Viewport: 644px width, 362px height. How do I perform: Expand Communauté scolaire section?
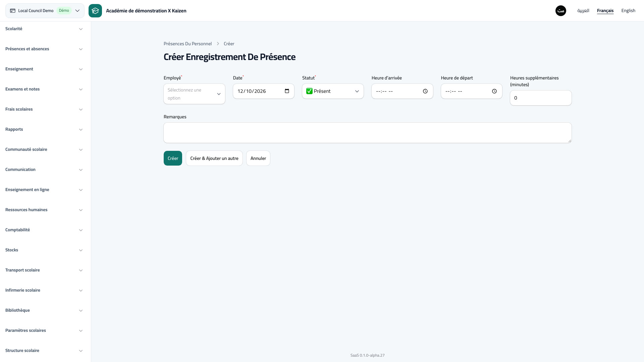[x=44, y=149]
